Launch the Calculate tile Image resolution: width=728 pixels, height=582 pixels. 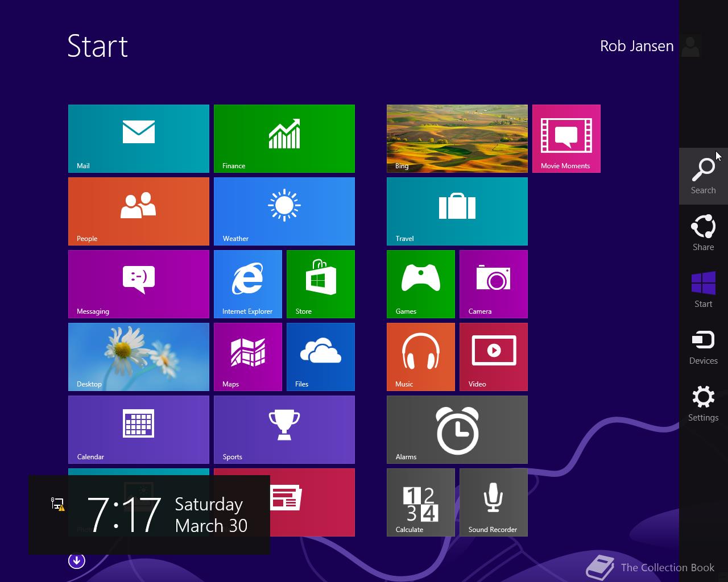point(421,502)
